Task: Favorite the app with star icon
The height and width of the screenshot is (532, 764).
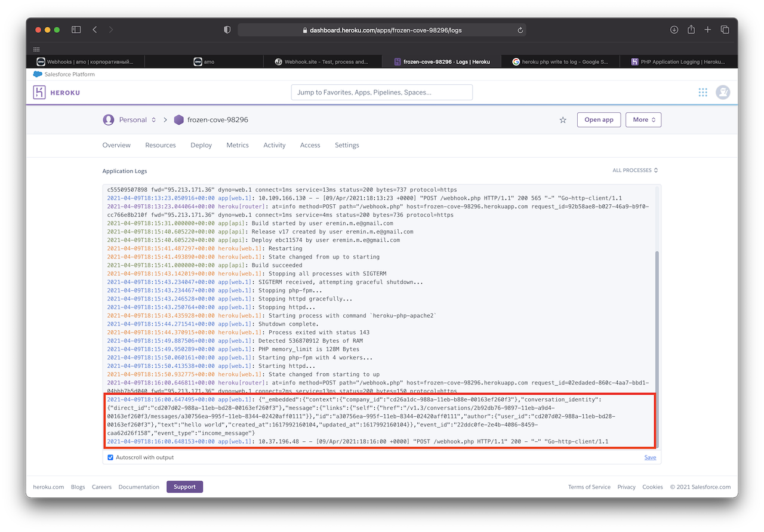Action: [562, 120]
